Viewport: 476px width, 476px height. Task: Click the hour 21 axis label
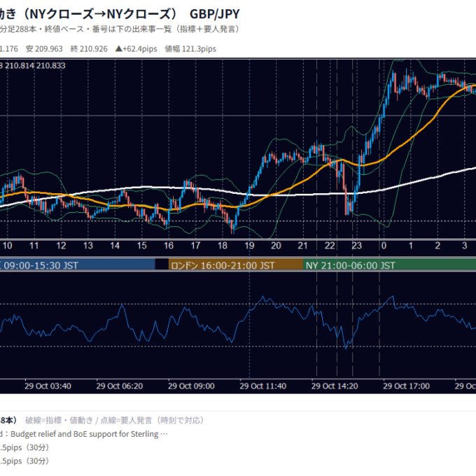[x=302, y=246]
